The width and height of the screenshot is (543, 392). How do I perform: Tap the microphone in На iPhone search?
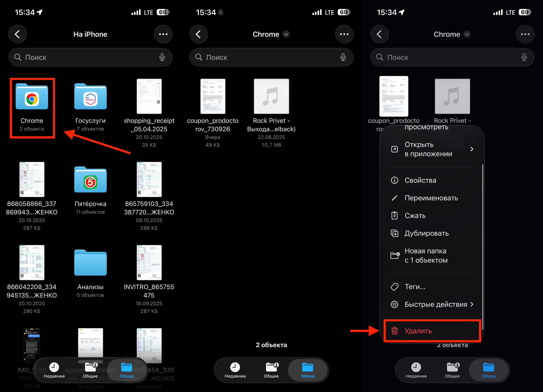click(162, 57)
